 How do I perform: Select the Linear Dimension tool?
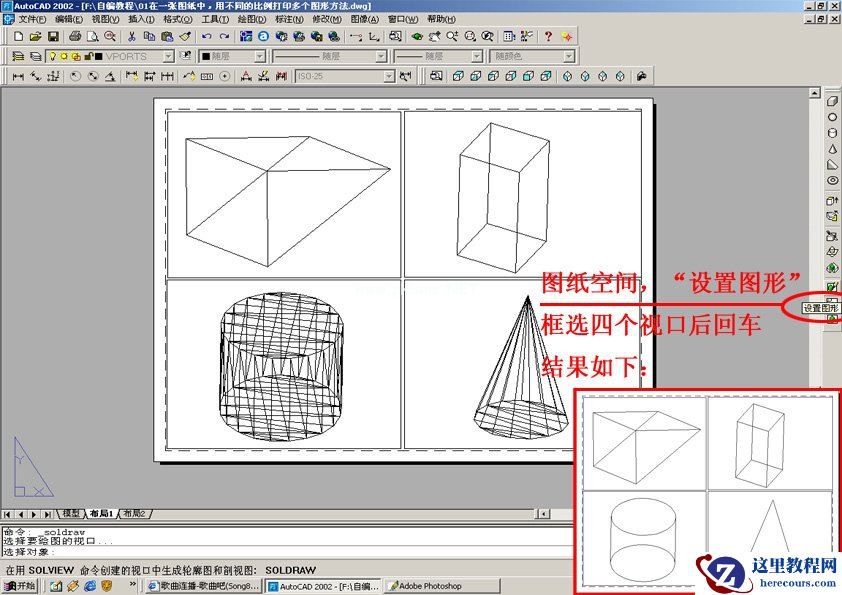[18, 76]
